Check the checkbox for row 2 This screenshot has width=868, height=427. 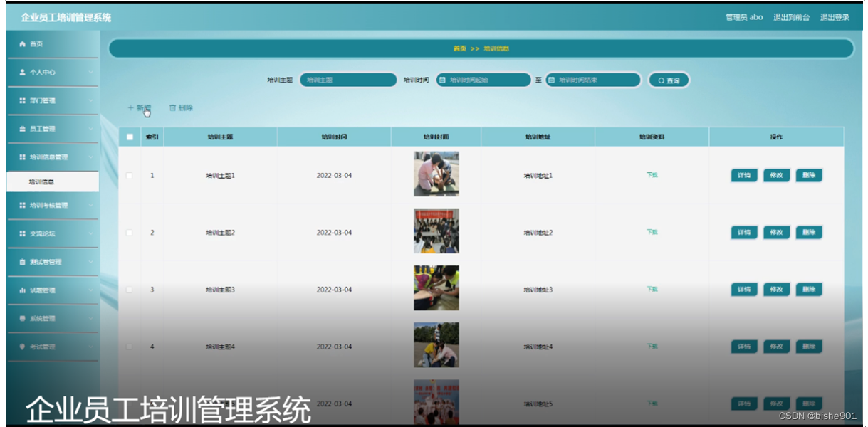click(x=130, y=233)
